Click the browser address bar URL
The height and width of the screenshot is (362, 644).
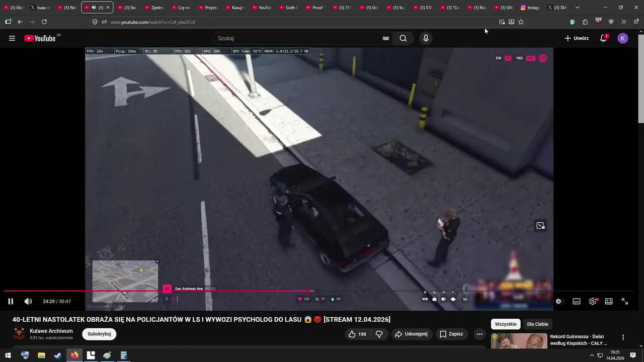pos(153,22)
